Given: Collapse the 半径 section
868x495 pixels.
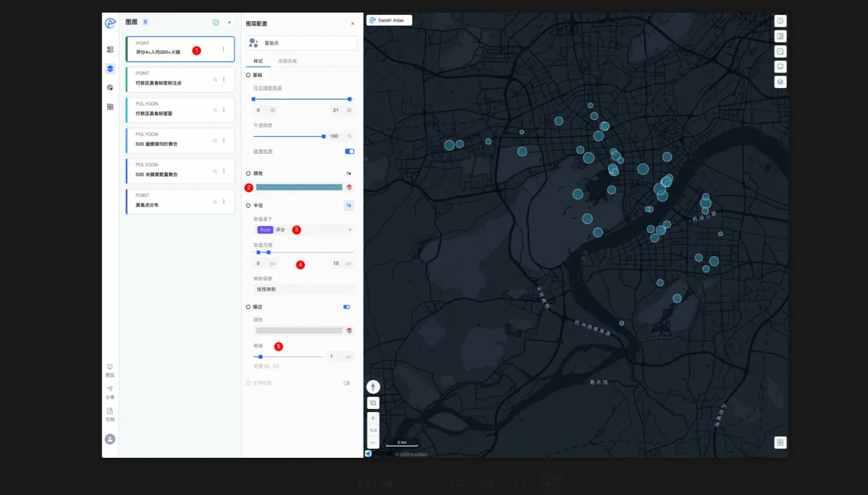Looking at the screenshot, I should point(248,205).
